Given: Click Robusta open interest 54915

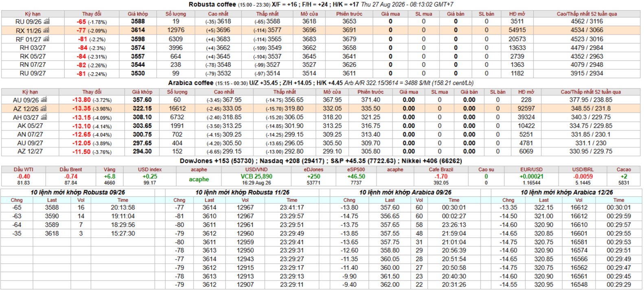Looking at the screenshot, I should tap(517, 30).
